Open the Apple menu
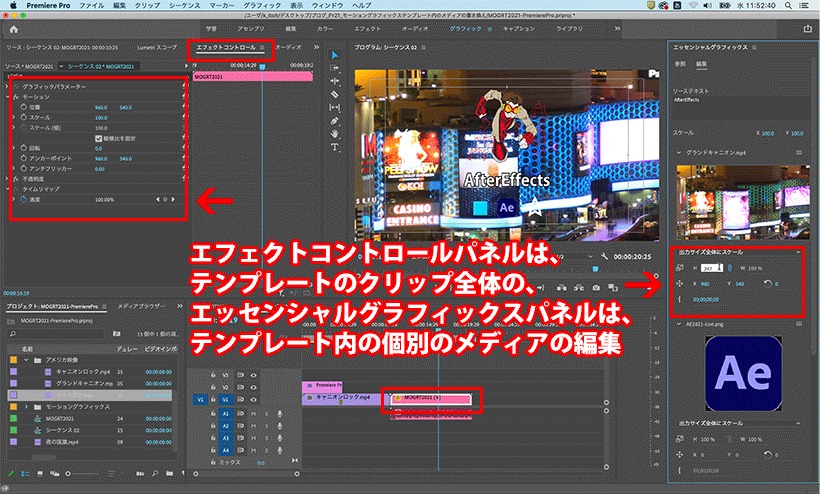Viewport: 820px width, 494px height. (14, 5)
